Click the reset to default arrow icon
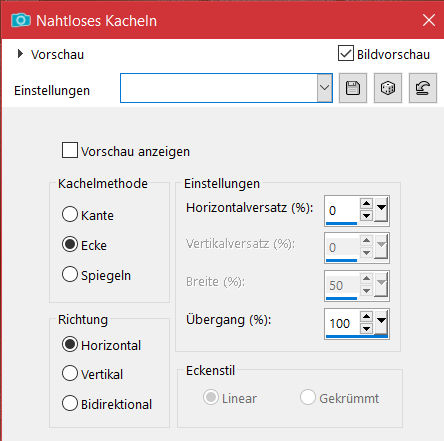 click(x=423, y=88)
